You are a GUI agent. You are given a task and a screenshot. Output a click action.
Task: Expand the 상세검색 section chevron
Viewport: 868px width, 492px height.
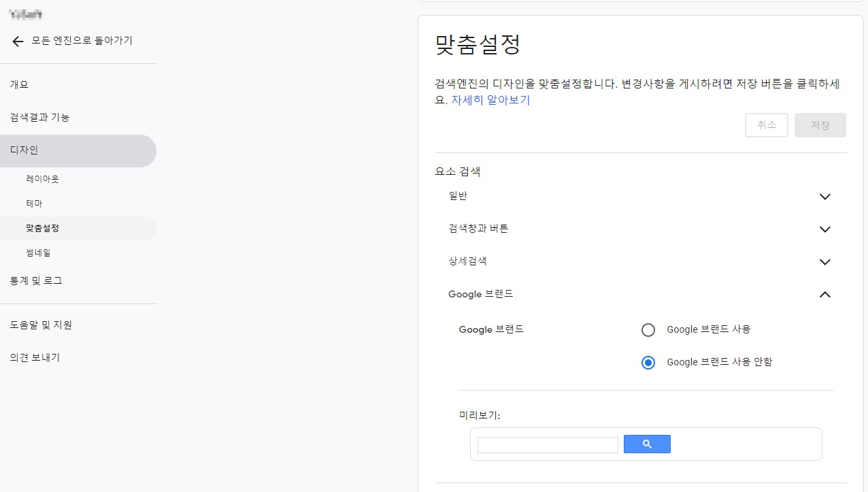tap(825, 262)
